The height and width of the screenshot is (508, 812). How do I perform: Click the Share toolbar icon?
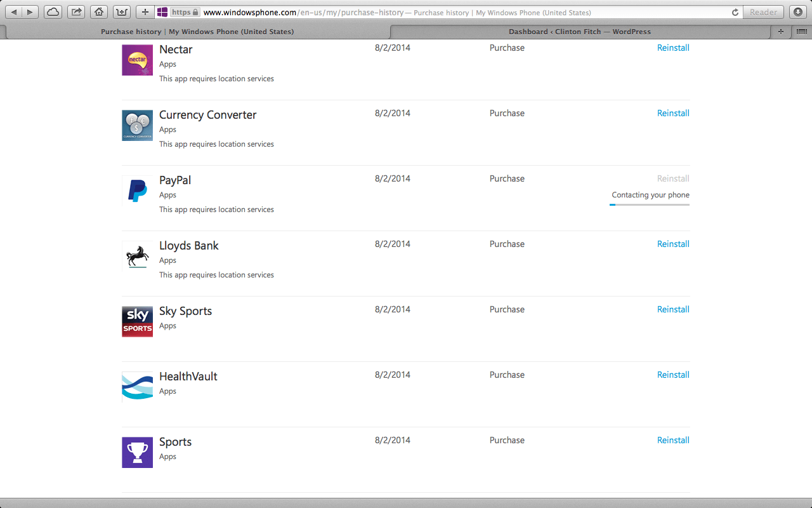tap(76, 12)
